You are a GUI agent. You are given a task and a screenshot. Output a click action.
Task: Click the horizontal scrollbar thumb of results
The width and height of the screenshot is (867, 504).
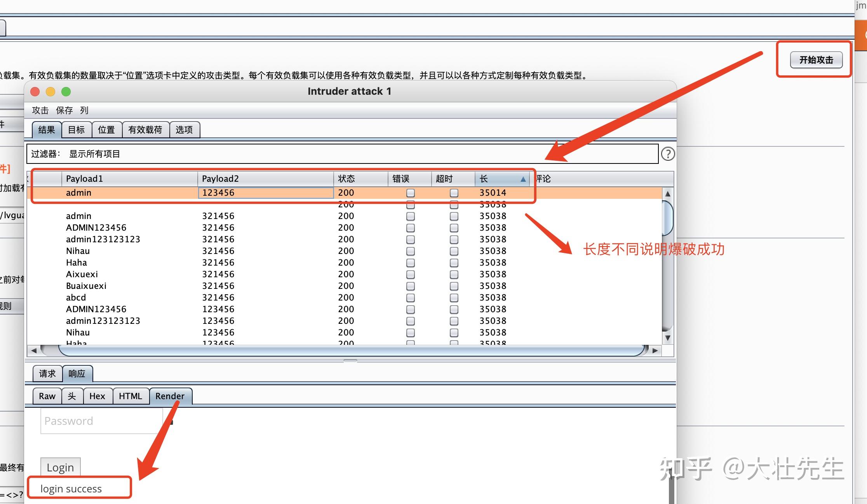(351, 350)
